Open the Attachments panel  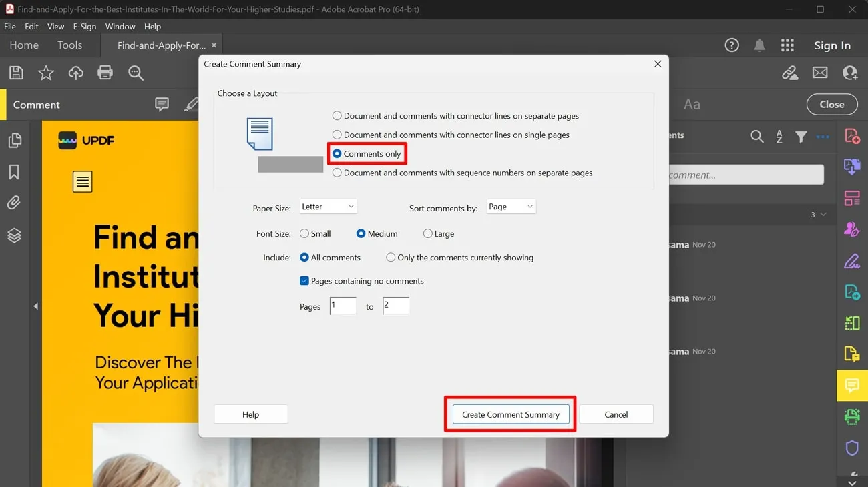tap(14, 203)
